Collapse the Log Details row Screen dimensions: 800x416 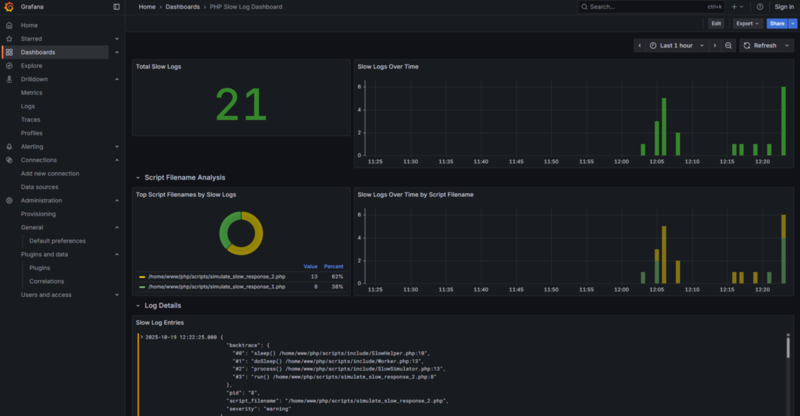pos(138,306)
